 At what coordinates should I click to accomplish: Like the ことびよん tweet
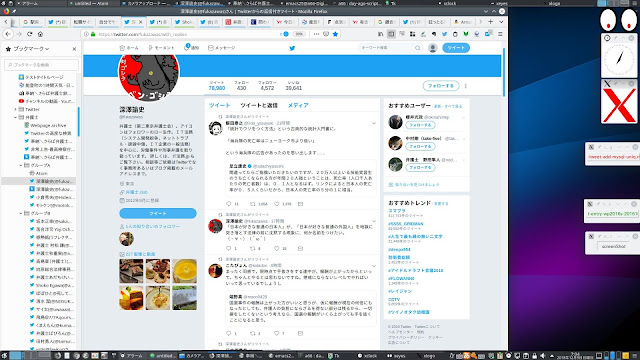pyautogui.click(x=277, y=333)
